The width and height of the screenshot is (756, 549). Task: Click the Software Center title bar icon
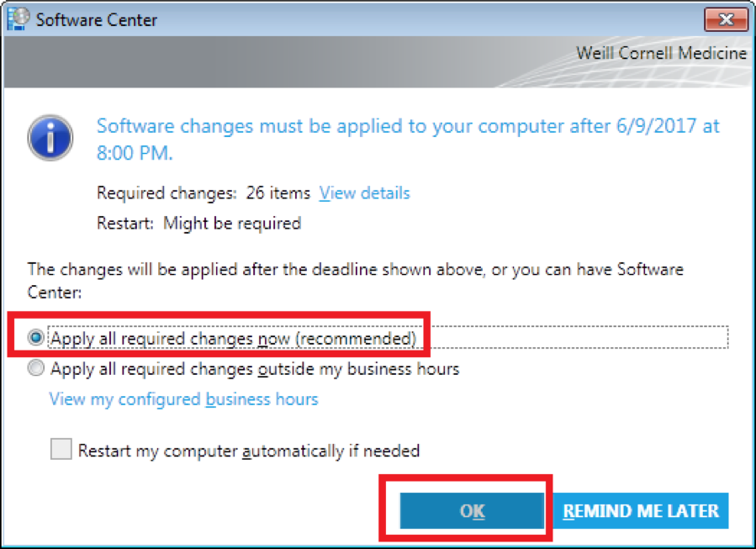pyautogui.click(x=19, y=19)
